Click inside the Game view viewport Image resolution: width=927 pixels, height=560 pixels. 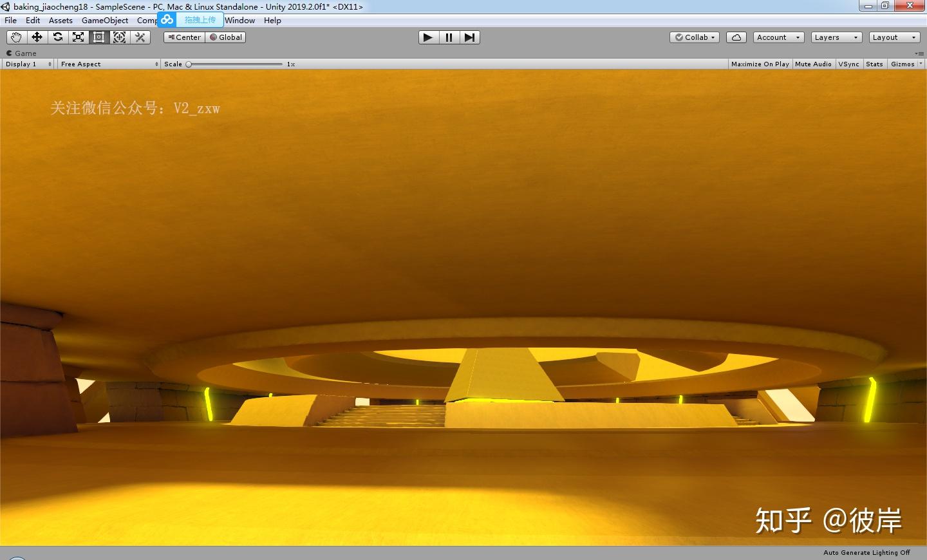[464, 308]
